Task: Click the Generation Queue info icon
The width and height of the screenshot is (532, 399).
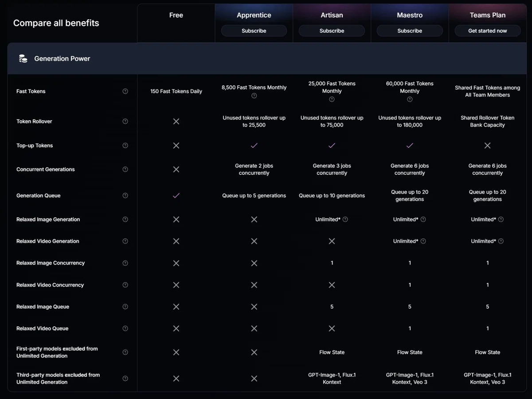Action: coord(125,196)
